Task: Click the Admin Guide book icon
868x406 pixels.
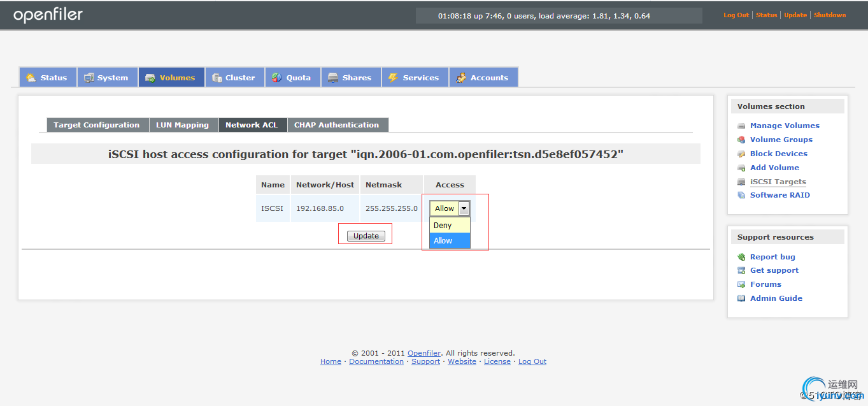Action: (741, 298)
